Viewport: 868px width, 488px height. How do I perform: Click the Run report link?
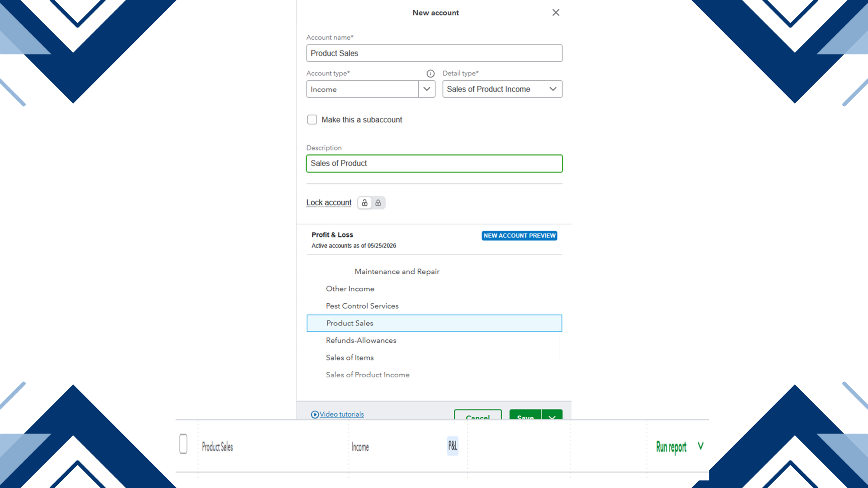(671, 447)
